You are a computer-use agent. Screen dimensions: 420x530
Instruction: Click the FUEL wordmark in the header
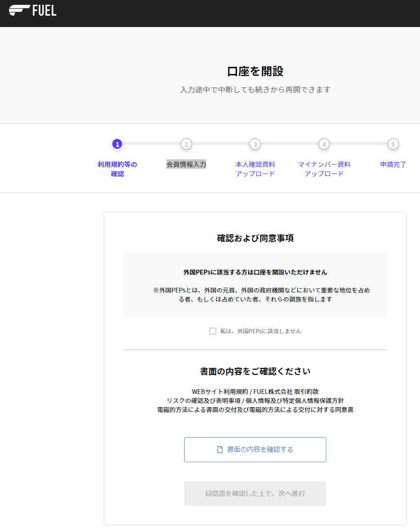tap(45, 10)
